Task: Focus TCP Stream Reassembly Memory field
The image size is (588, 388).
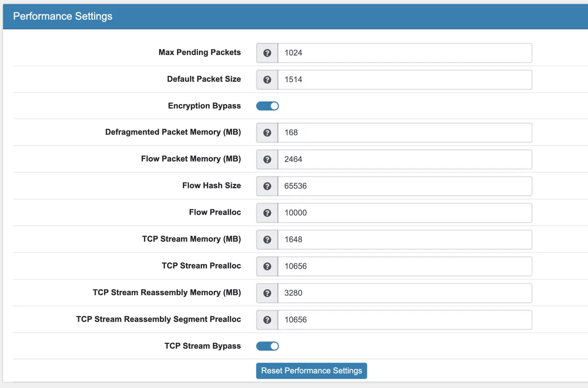Action: click(x=404, y=293)
